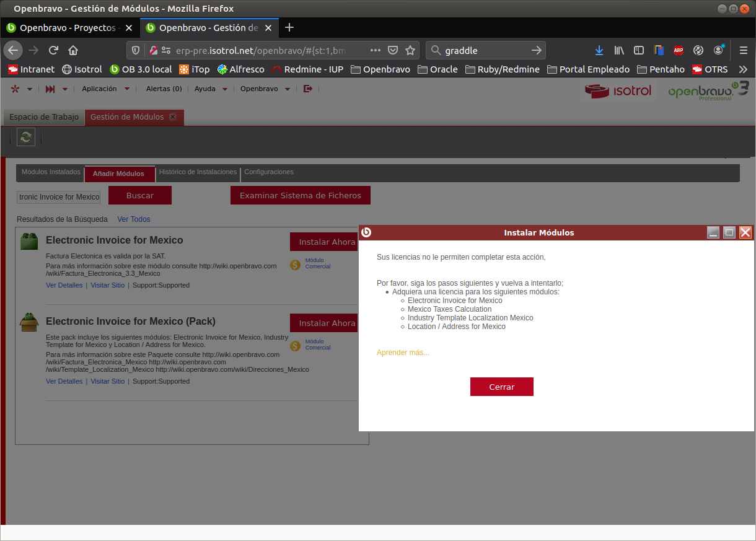
Task: Click the green refresh icon in toolbar
Action: tap(26, 137)
